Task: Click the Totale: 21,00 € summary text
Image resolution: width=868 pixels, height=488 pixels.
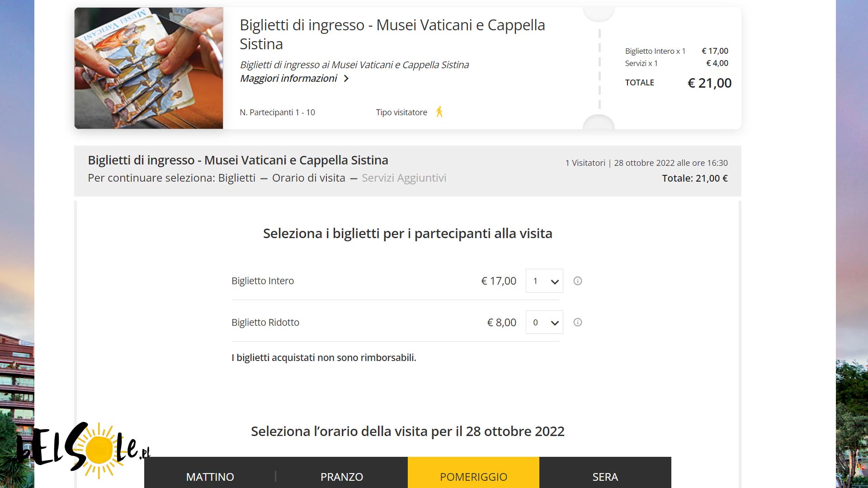Action: (695, 178)
